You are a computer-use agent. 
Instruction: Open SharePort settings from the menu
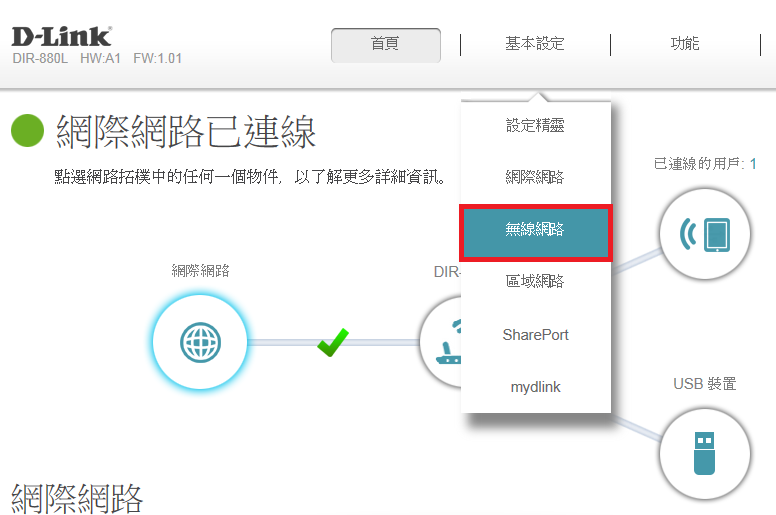[535, 335]
